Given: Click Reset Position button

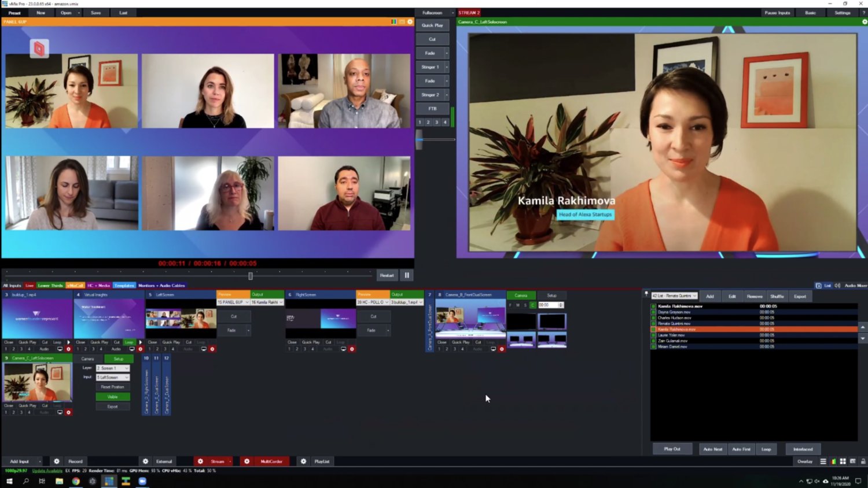Looking at the screenshot, I should coord(113,387).
